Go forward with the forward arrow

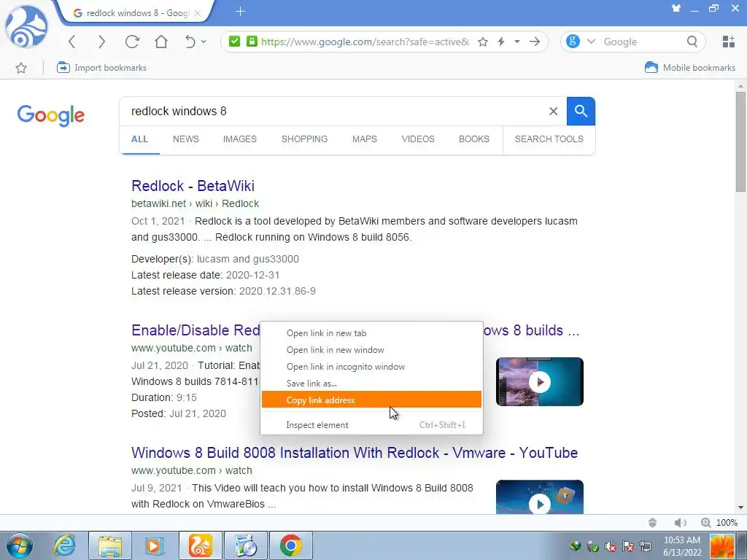coord(101,42)
